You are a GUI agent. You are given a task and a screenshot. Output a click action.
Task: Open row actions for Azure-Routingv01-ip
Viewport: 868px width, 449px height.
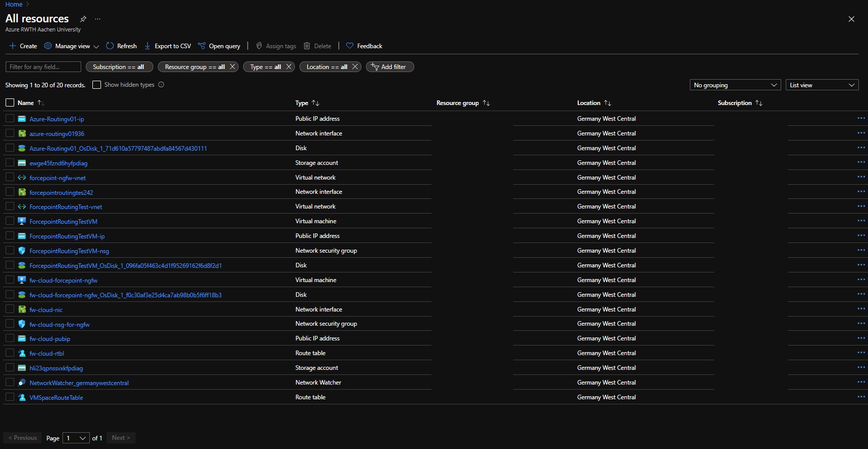(861, 118)
